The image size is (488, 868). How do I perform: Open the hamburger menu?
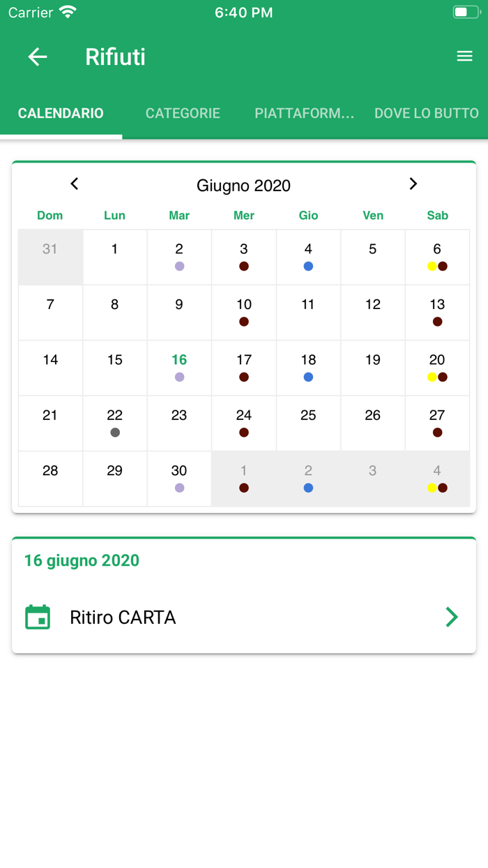pyautogui.click(x=464, y=56)
